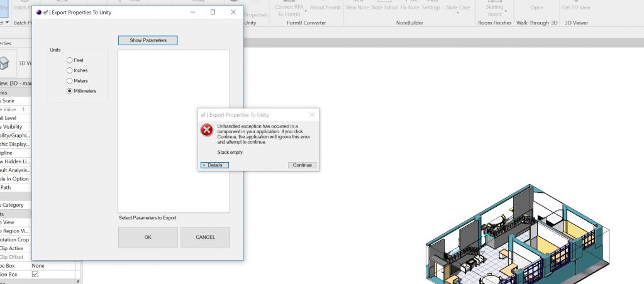Click Continue in the error dialog
Viewport: 644px width, 284px height.
[302, 165]
